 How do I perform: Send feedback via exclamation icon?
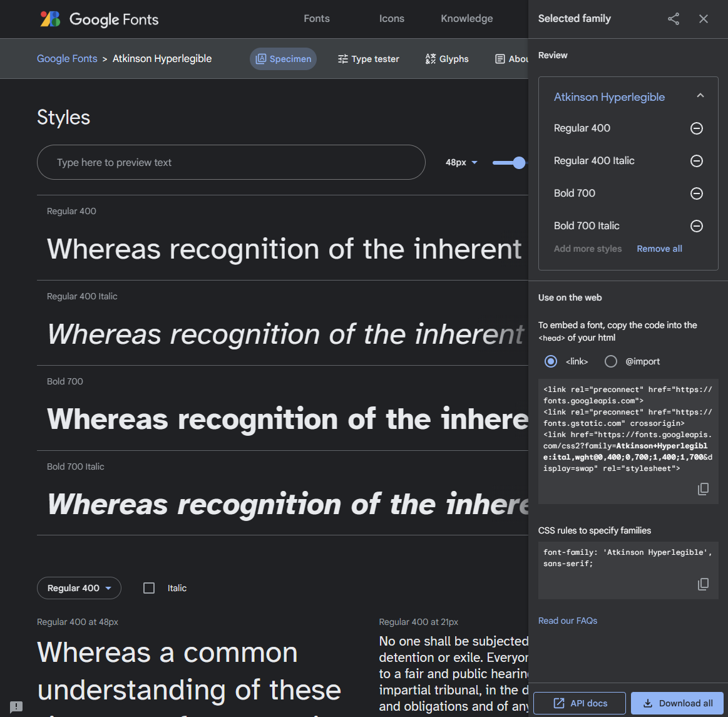point(16,707)
